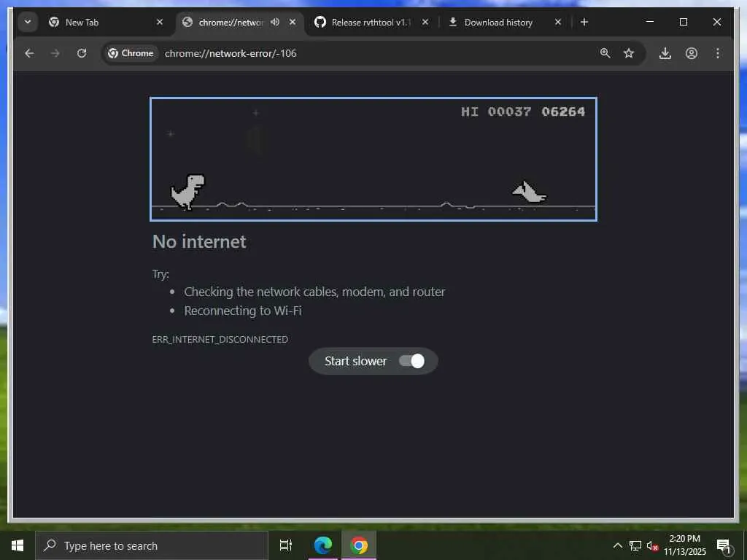Open the network status tray icon
The width and height of the screenshot is (747, 560).
(x=635, y=545)
